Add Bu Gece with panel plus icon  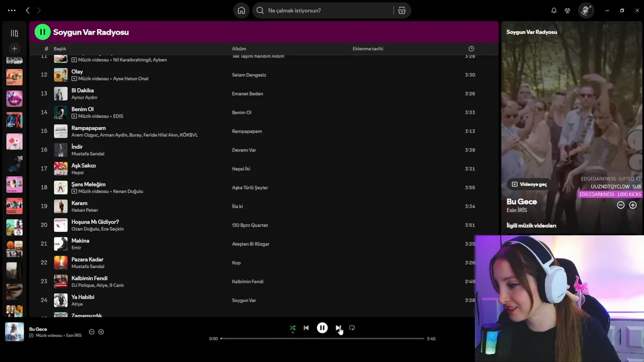coord(633,205)
